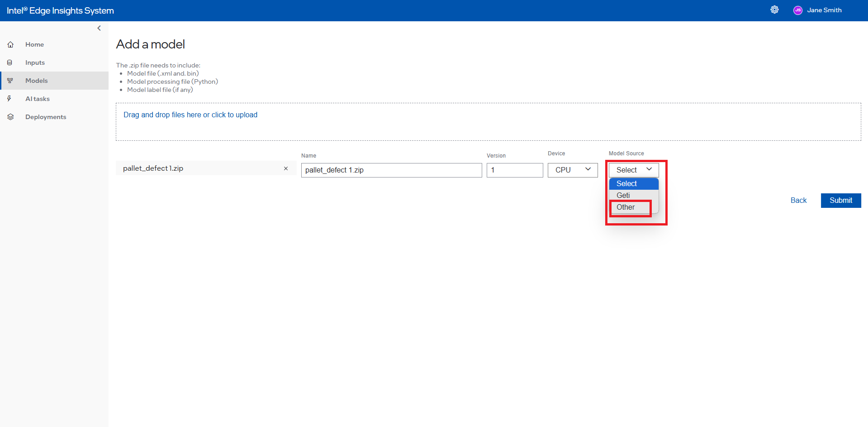This screenshot has width=868, height=427.
Task: Click the Version label
Action: click(x=496, y=156)
